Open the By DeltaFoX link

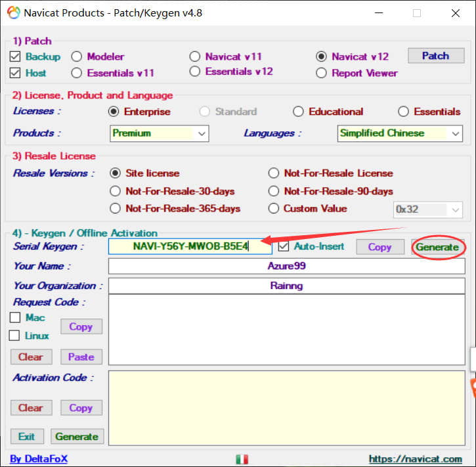pyautogui.click(x=39, y=458)
